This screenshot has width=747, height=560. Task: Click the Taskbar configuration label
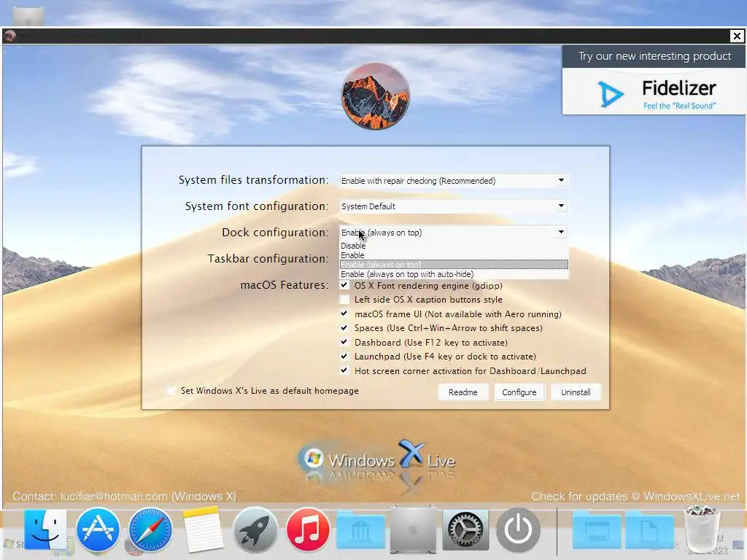[x=268, y=259]
